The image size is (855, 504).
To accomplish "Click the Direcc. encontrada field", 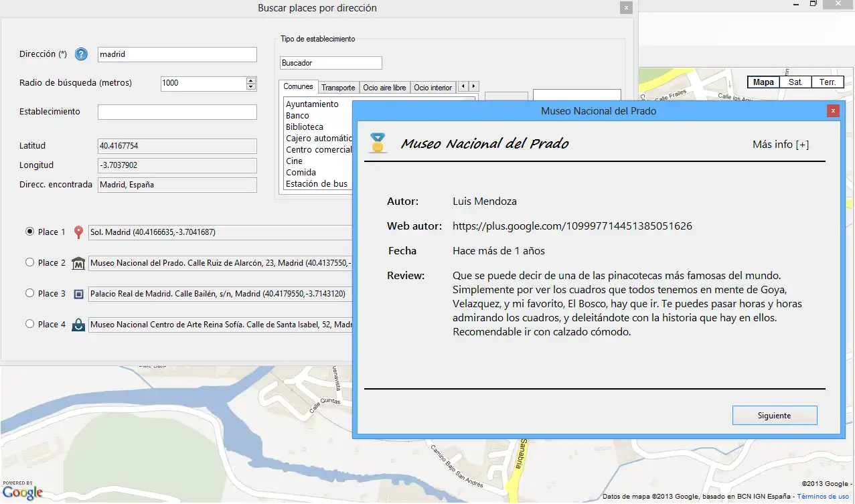I will (x=177, y=184).
